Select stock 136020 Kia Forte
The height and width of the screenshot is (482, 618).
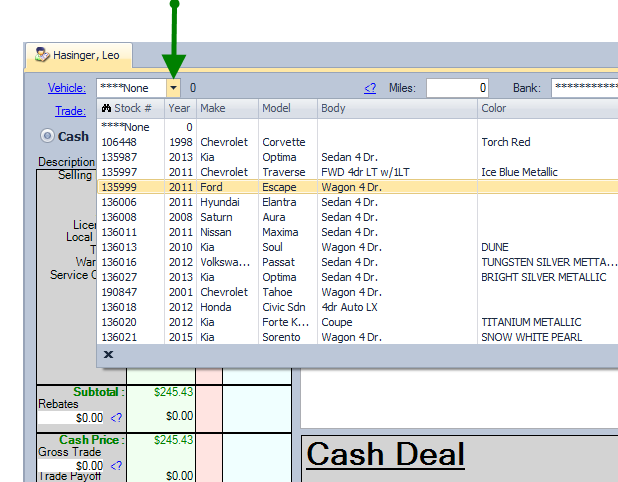click(357, 322)
